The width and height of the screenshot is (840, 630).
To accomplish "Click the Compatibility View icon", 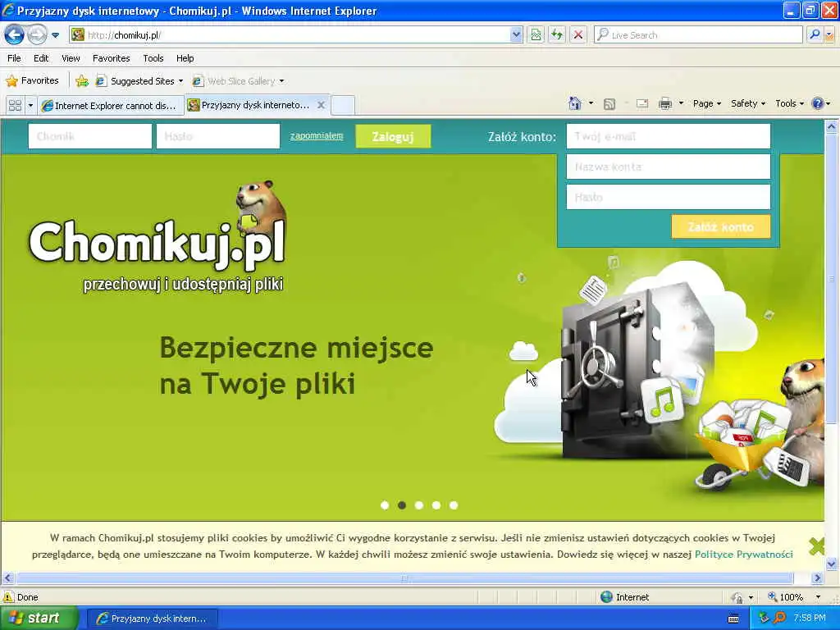I will point(536,35).
